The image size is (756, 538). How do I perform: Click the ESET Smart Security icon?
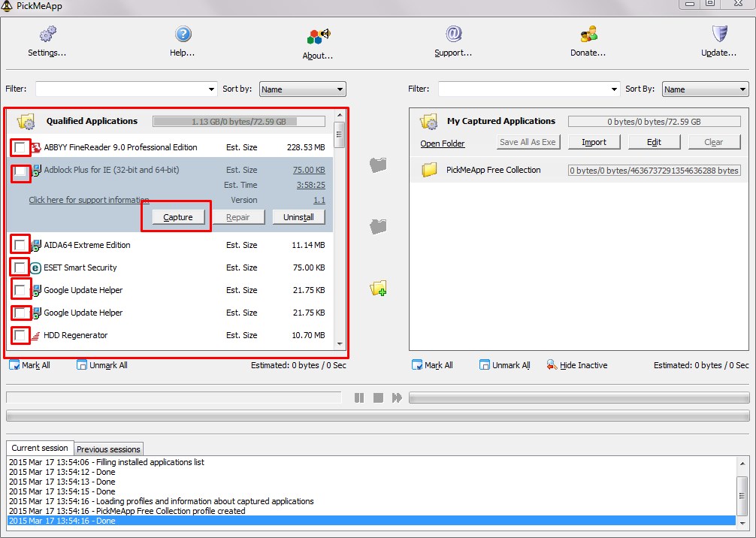[x=35, y=267]
